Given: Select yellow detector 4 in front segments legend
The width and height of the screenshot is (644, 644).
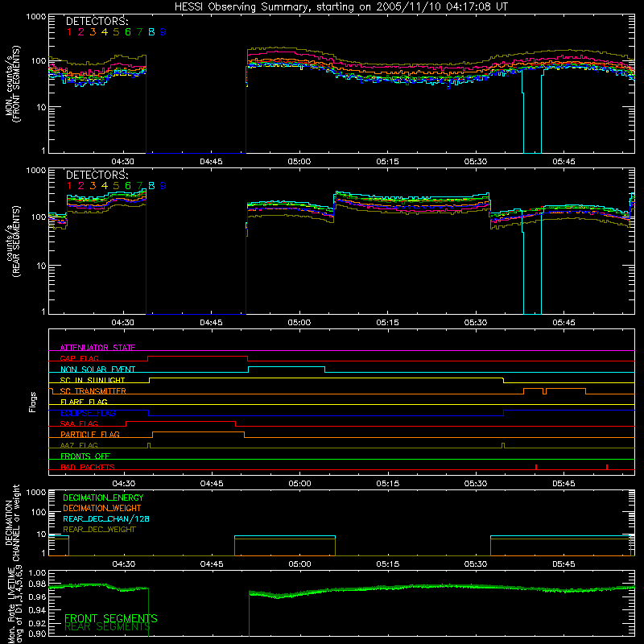Looking at the screenshot, I should pyautogui.click(x=105, y=32).
